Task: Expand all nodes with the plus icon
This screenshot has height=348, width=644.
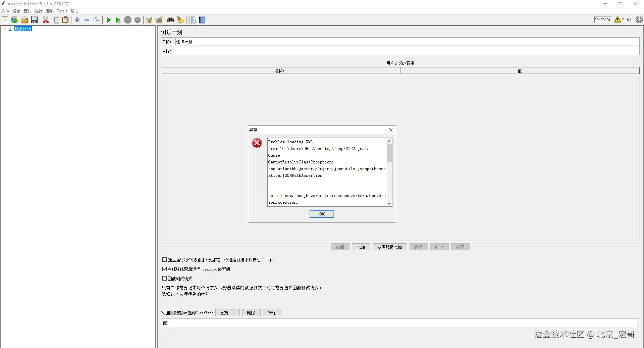Action: 77,20
